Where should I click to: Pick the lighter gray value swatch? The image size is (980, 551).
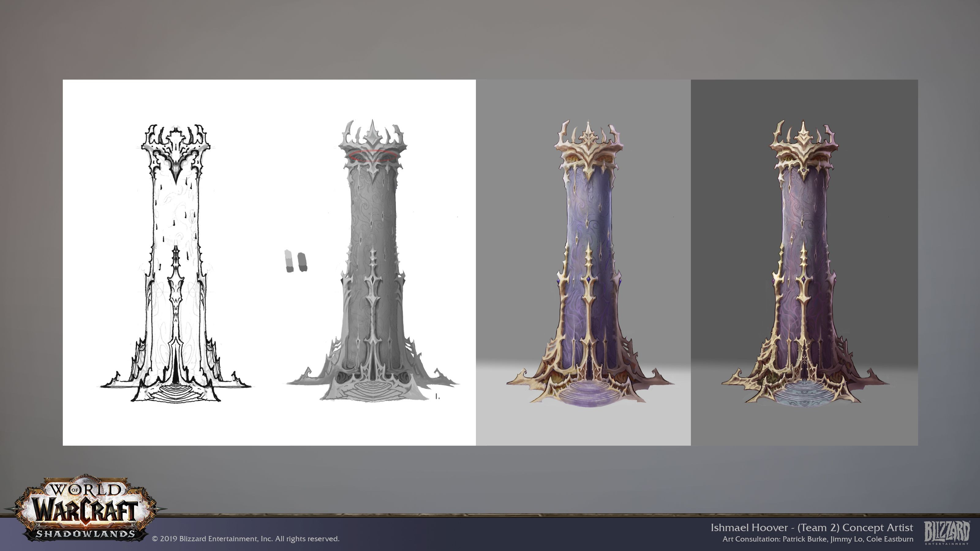point(289,261)
